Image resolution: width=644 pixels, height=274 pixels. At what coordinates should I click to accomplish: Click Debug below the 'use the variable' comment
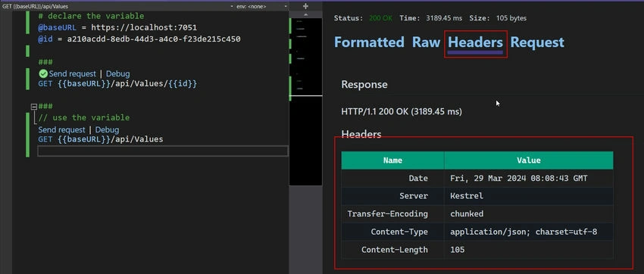click(107, 129)
